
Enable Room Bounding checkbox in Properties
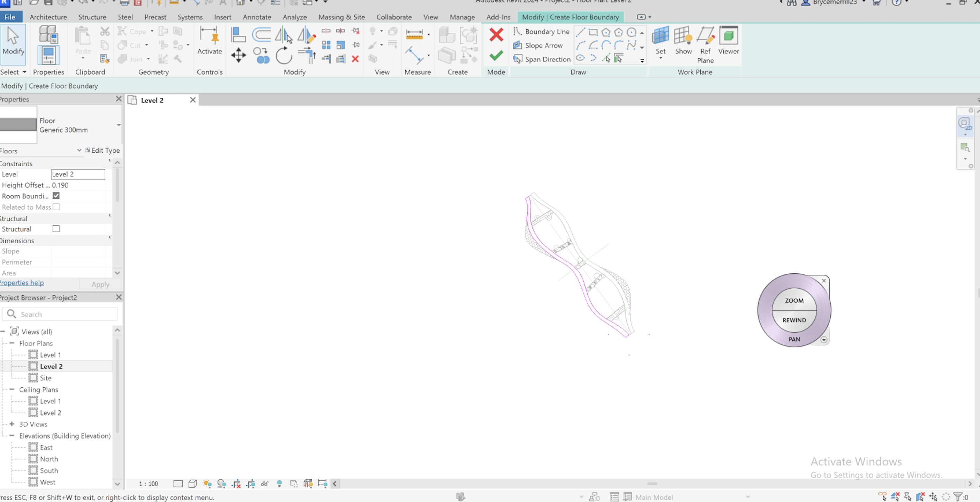click(56, 196)
